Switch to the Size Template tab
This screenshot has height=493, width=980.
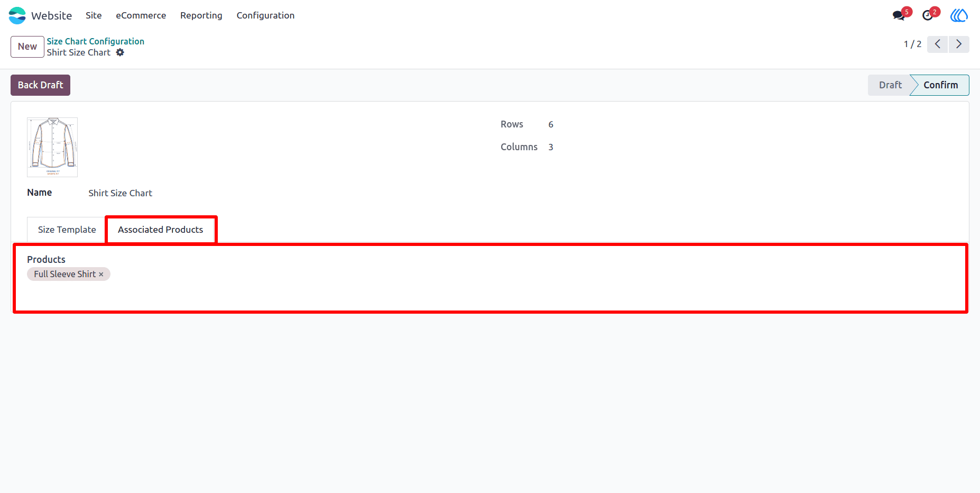click(x=67, y=230)
